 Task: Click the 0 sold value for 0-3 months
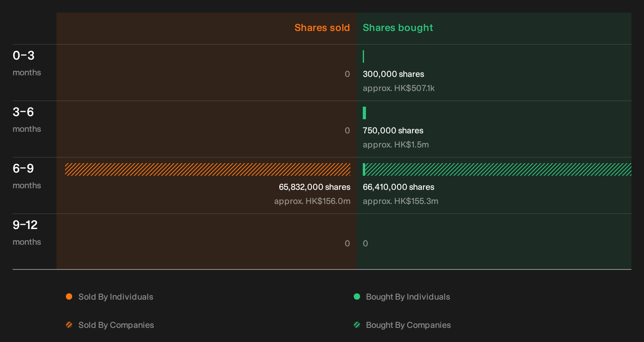[x=347, y=74]
